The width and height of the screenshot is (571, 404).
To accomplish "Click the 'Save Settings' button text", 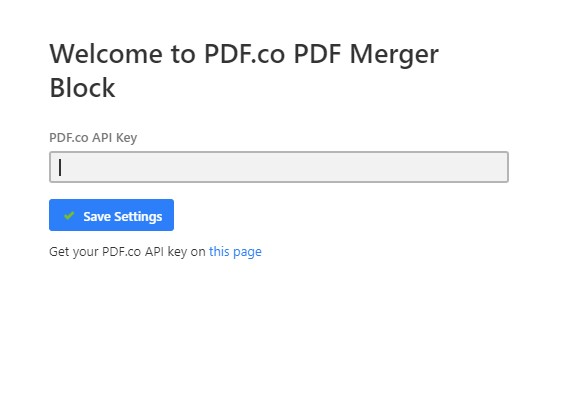I will (123, 216).
